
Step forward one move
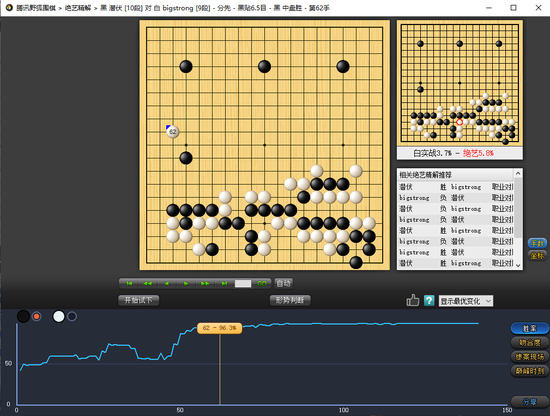[186, 283]
